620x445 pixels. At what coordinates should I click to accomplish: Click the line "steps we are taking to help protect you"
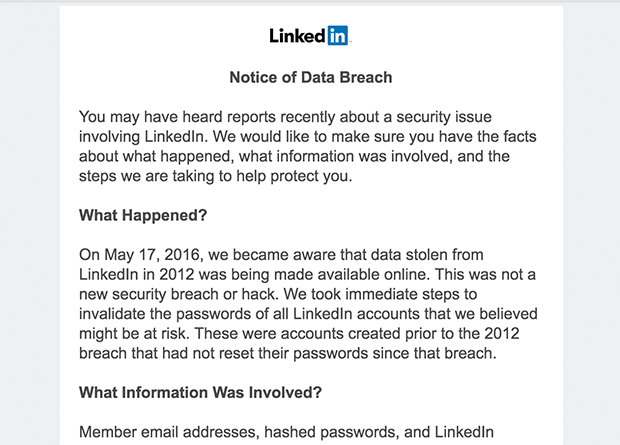[215, 176]
